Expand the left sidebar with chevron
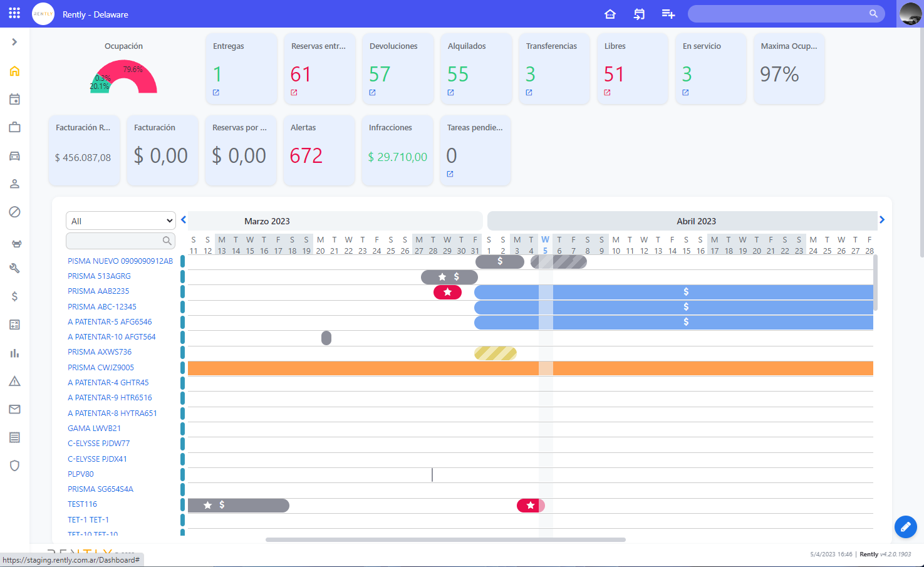Viewport: 924px width, 567px height. pos(14,42)
